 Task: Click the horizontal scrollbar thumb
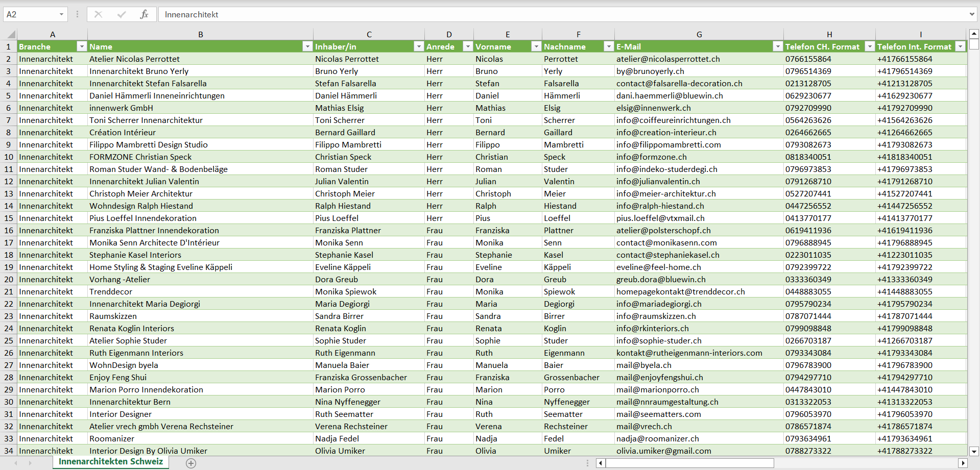tap(689, 463)
